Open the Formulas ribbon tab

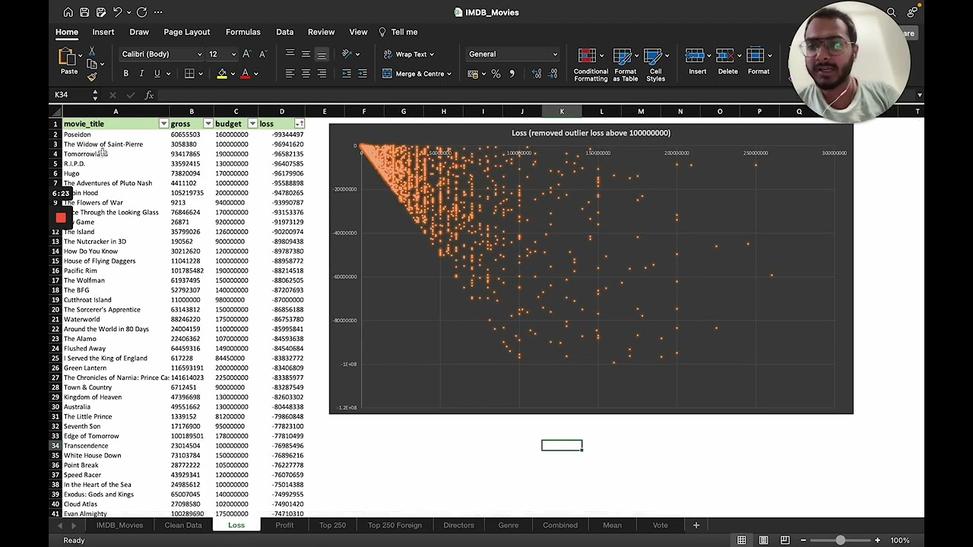(243, 32)
